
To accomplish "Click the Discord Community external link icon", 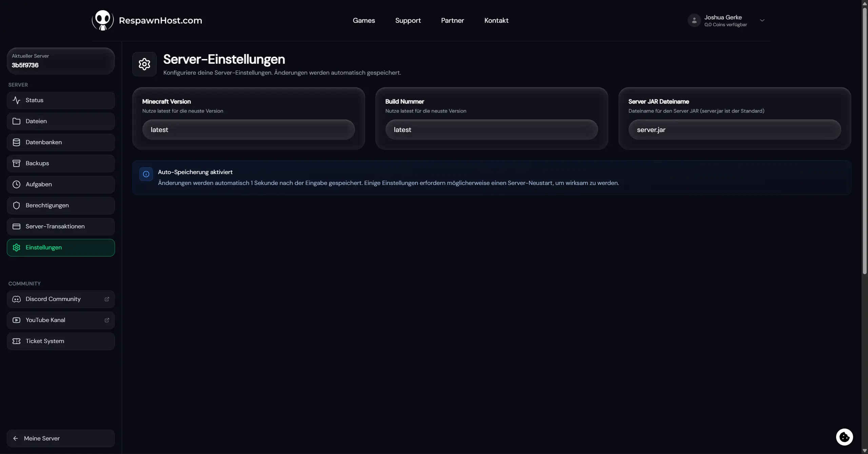I will click(x=107, y=299).
